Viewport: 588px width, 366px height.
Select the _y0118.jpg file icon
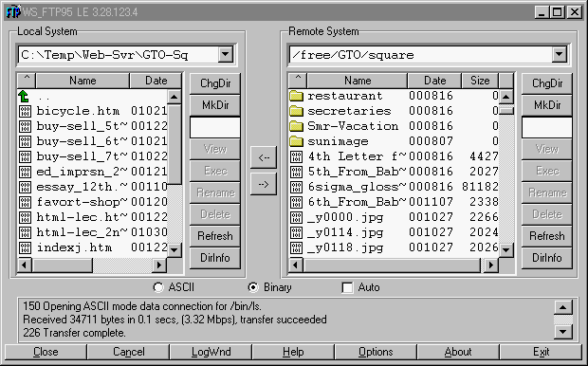pyautogui.click(x=296, y=247)
